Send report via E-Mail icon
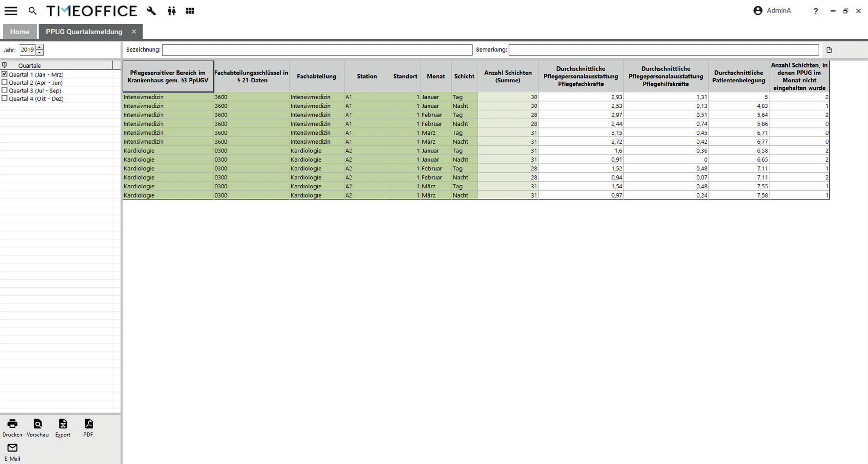This screenshot has width=868, height=464. pos(12,448)
